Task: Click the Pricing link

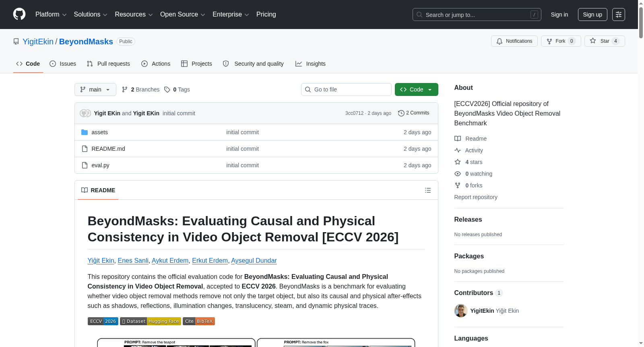Action: click(266, 15)
